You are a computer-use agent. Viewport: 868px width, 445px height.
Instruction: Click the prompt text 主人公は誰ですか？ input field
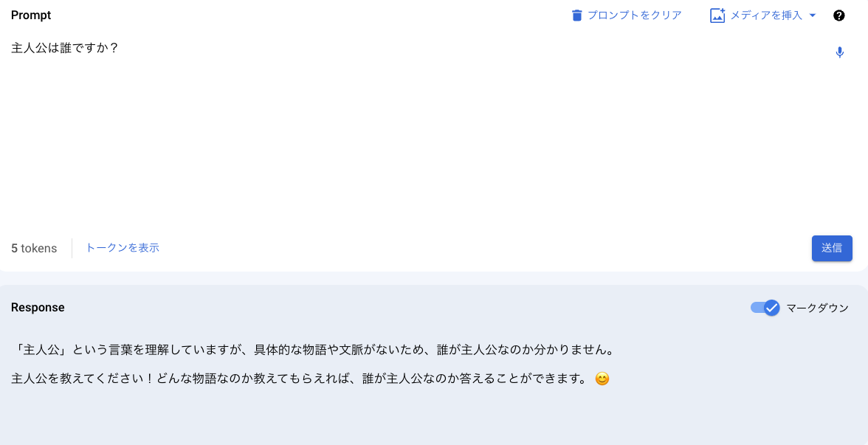[65, 48]
